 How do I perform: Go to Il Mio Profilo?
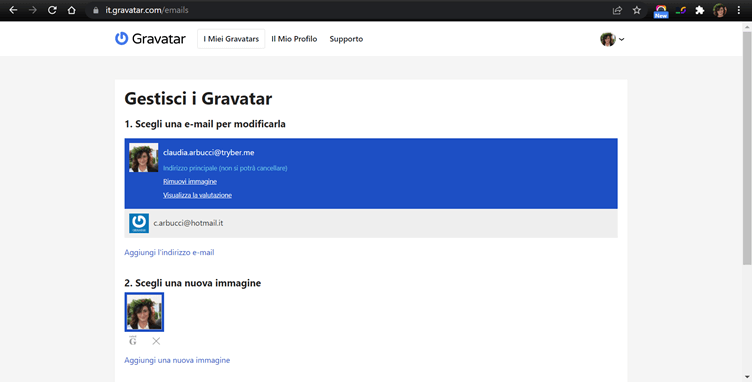click(x=294, y=39)
